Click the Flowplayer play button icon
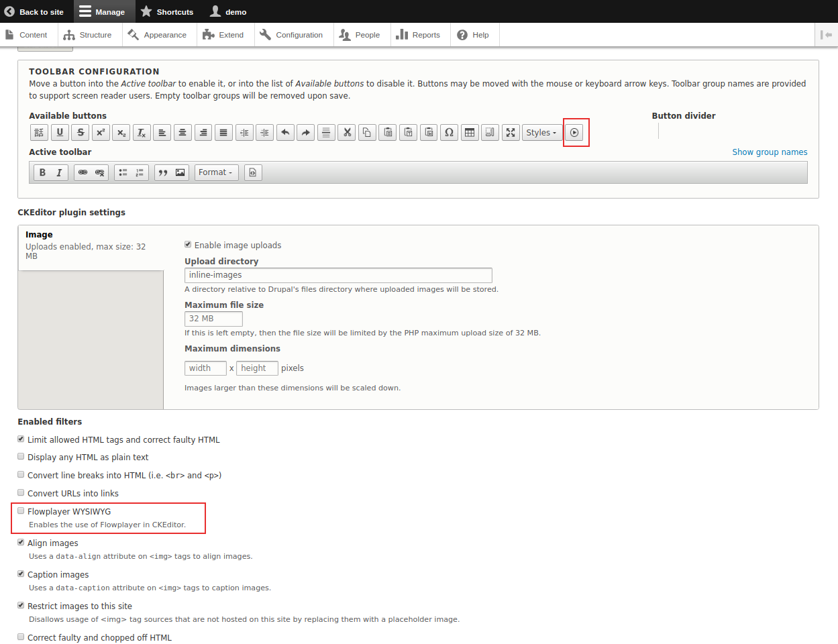Viewport: 838px width, 644px height. [x=574, y=133]
